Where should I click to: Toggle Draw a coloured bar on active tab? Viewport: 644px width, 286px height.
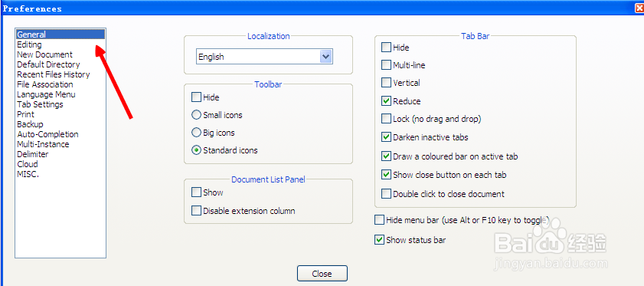[x=386, y=156]
